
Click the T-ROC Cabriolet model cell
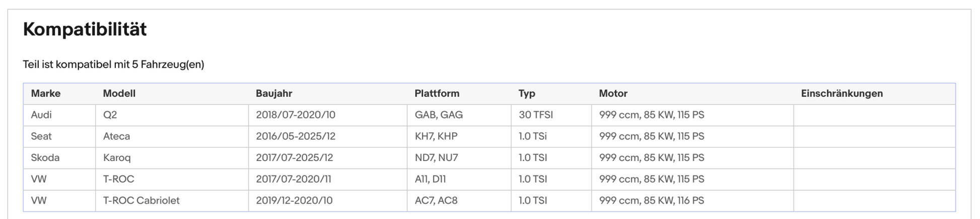coord(172,200)
